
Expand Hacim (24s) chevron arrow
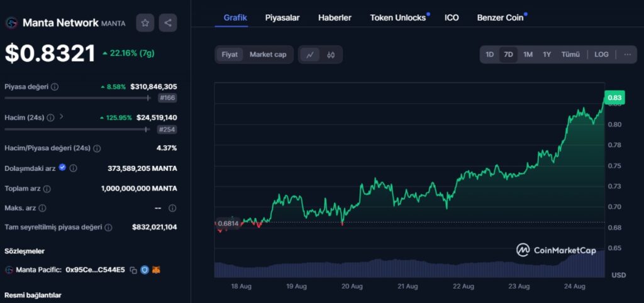point(62,116)
